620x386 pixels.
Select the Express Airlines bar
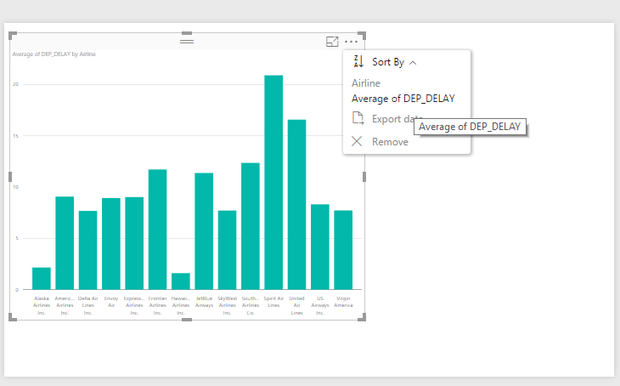[134, 243]
